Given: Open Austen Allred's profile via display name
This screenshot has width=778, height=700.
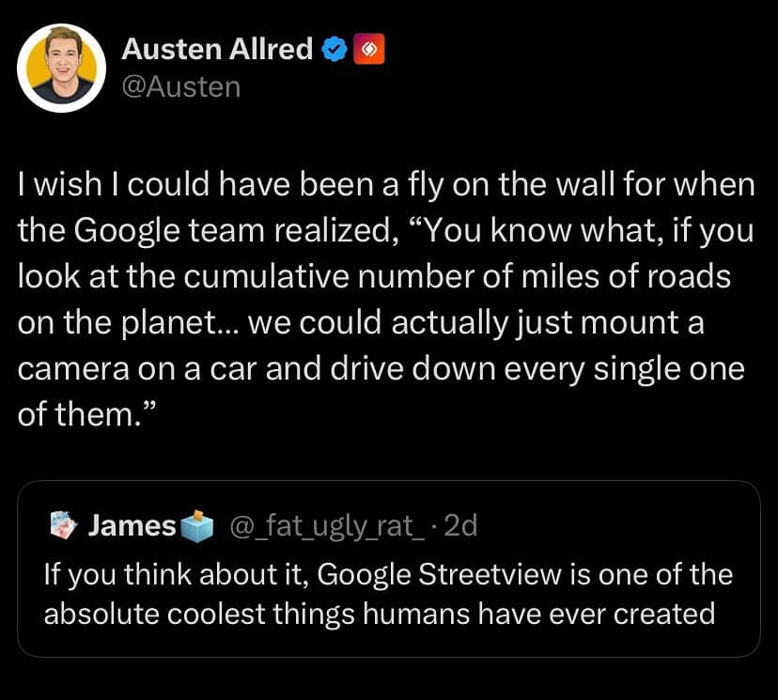Looking at the screenshot, I should pos(217,49).
